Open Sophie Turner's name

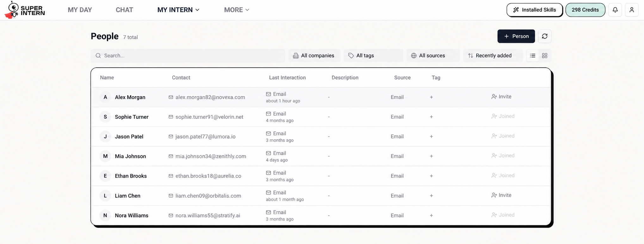tap(132, 117)
